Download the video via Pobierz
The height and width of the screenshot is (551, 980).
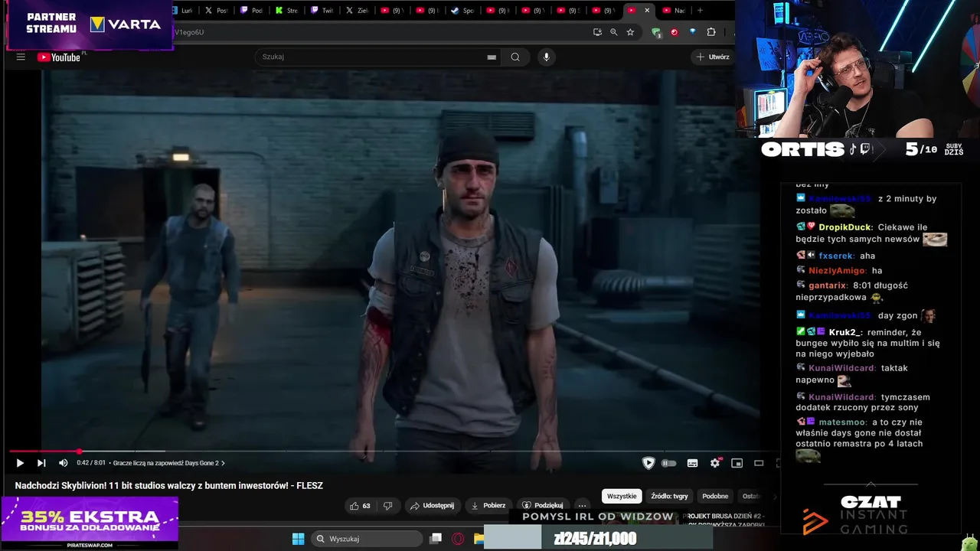point(488,506)
